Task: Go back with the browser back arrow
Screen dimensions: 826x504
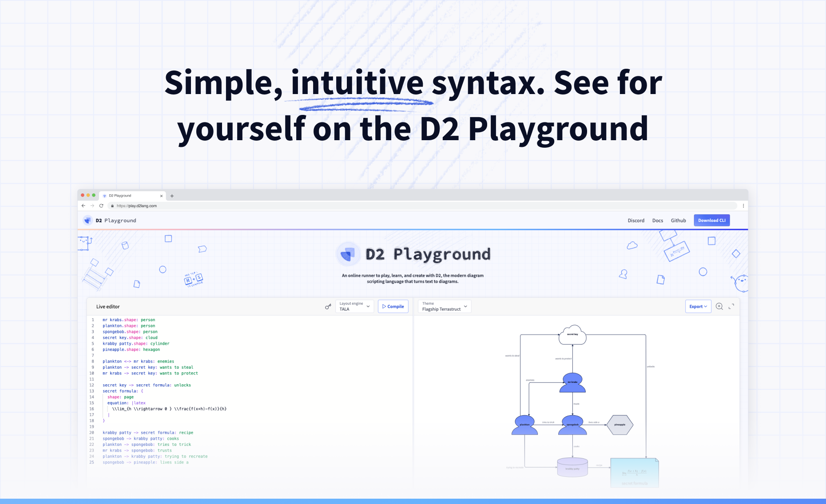Action: coord(83,206)
